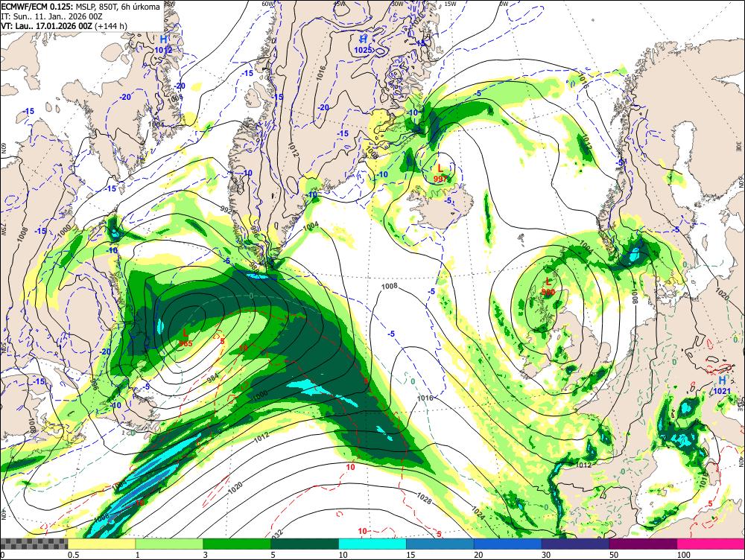This screenshot has width=745, height=560.
Task: Click the medium green 3–5 legend swatch
Action: pyautogui.click(x=237, y=544)
